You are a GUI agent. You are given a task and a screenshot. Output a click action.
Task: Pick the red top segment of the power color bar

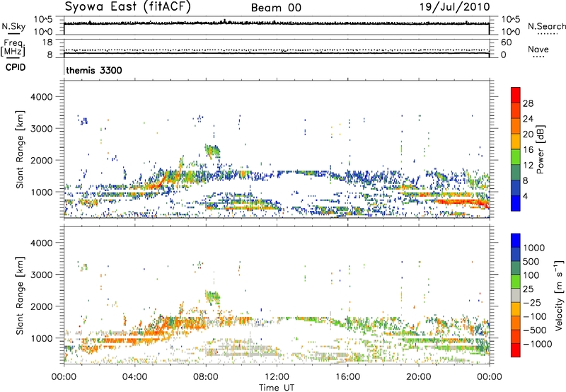click(x=516, y=95)
